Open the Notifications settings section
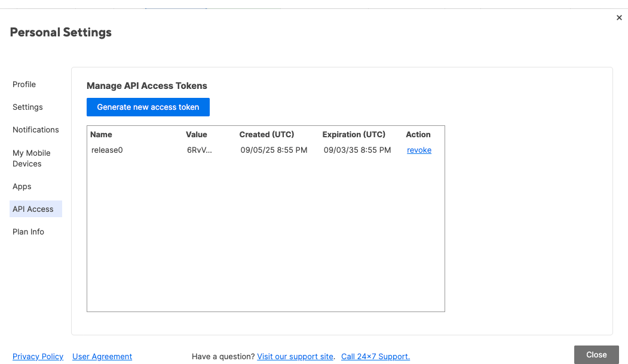This screenshot has width=628, height=364. [36, 129]
